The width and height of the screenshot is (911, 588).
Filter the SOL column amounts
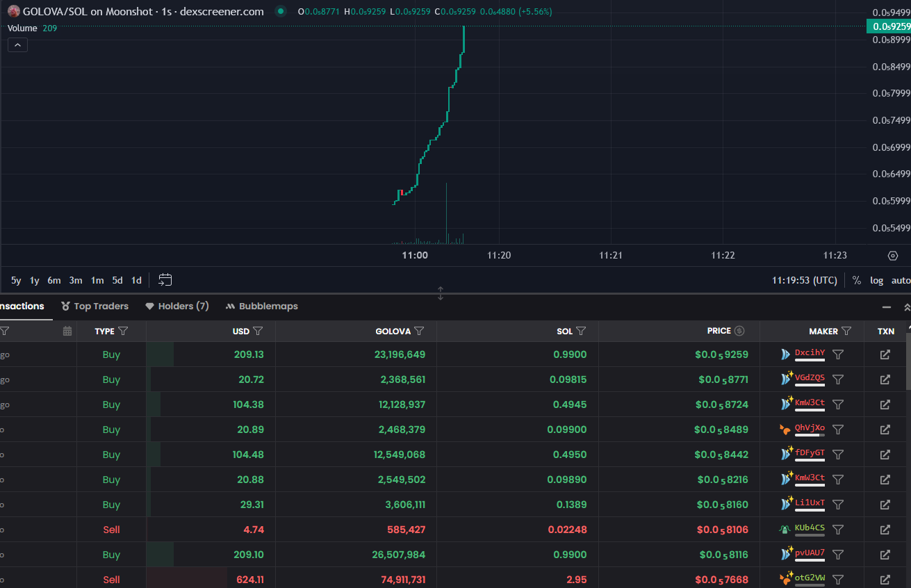coord(581,332)
